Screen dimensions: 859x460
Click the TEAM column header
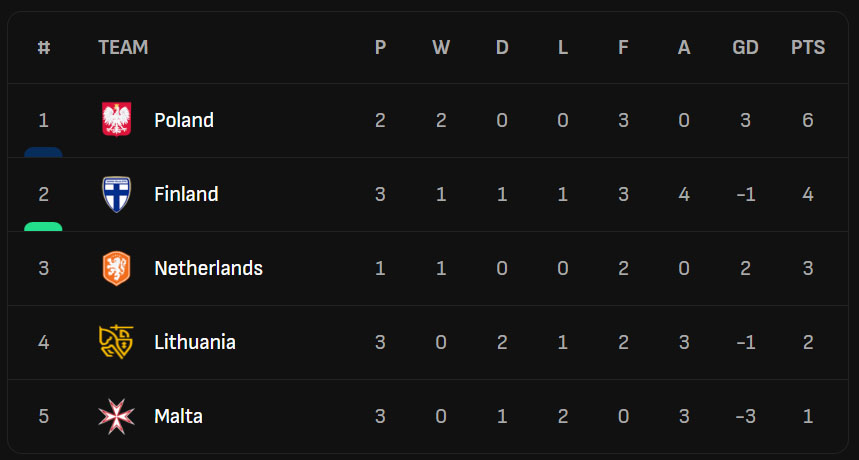[123, 48]
